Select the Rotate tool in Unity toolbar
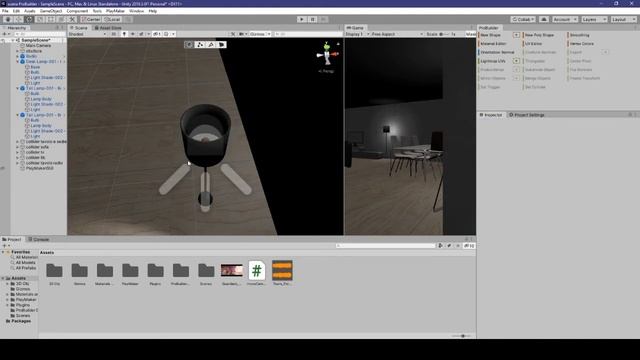 29,20
